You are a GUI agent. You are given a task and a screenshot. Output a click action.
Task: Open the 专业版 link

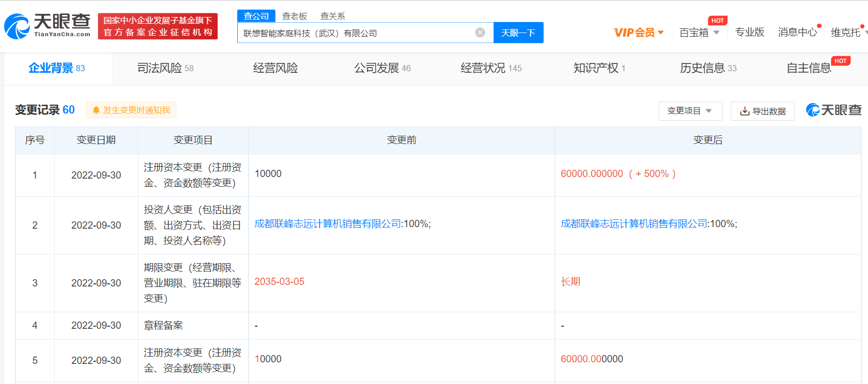749,33
